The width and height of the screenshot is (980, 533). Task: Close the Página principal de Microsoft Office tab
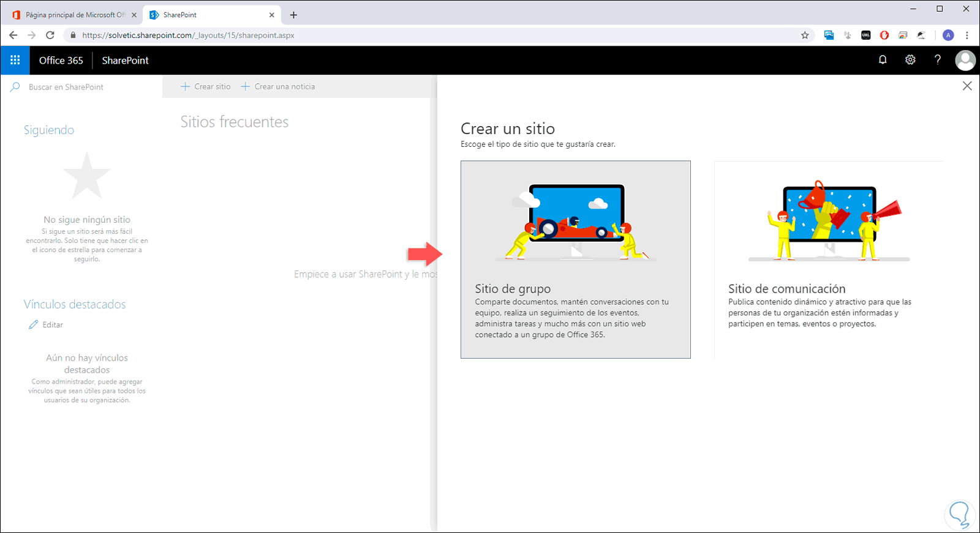[134, 15]
